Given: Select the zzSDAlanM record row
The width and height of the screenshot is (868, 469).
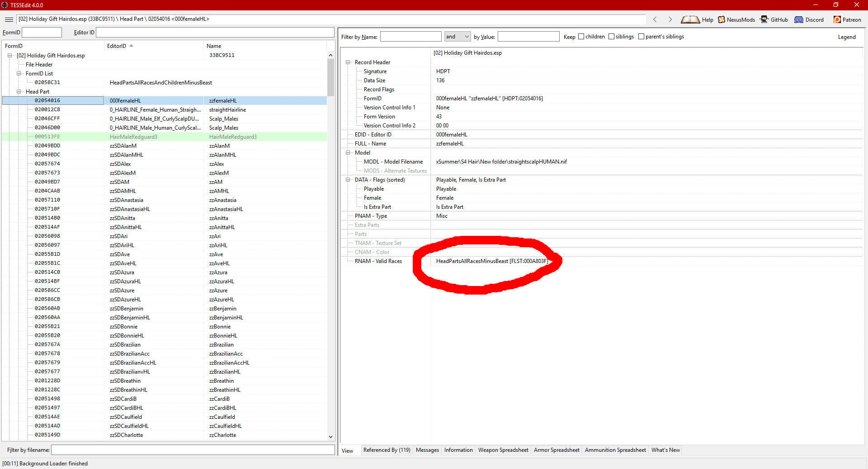Looking at the screenshot, I should (x=165, y=146).
